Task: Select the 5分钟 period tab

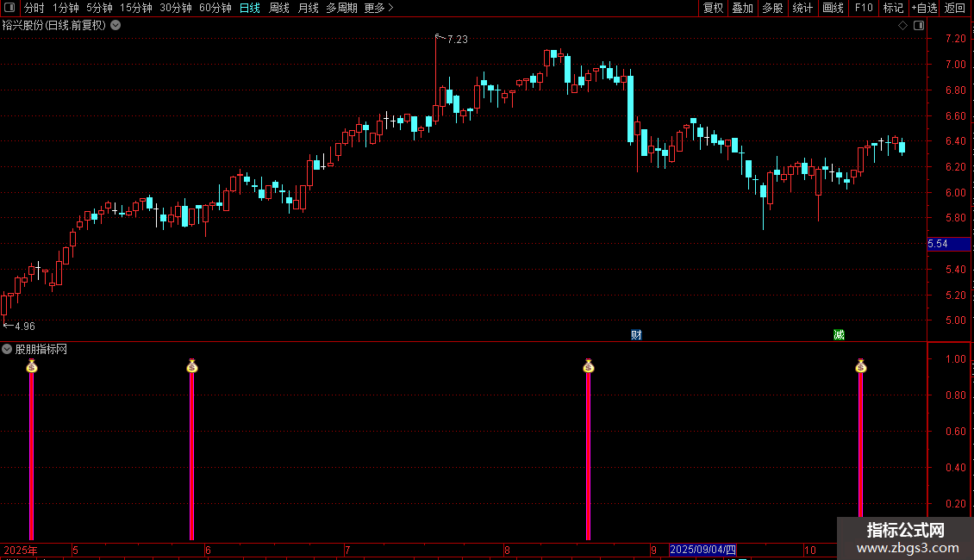Action: click(99, 8)
